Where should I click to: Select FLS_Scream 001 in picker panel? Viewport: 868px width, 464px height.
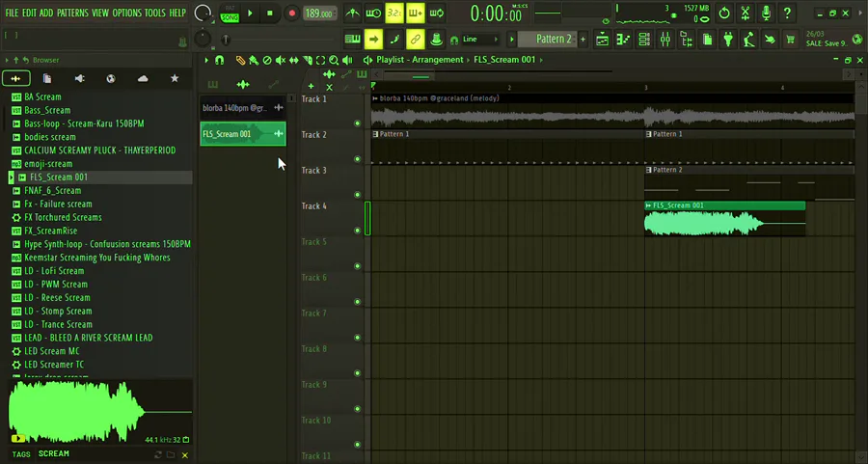click(243, 134)
